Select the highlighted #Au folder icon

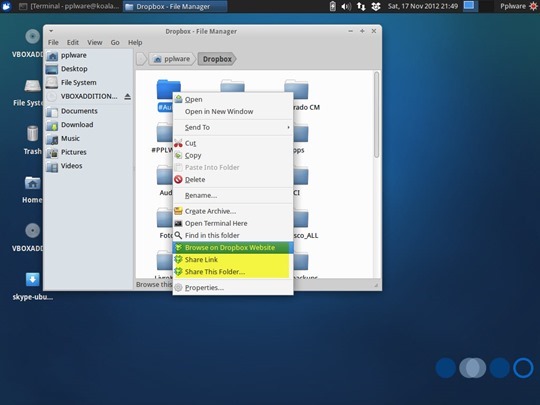pyautogui.click(x=168, y=90)
